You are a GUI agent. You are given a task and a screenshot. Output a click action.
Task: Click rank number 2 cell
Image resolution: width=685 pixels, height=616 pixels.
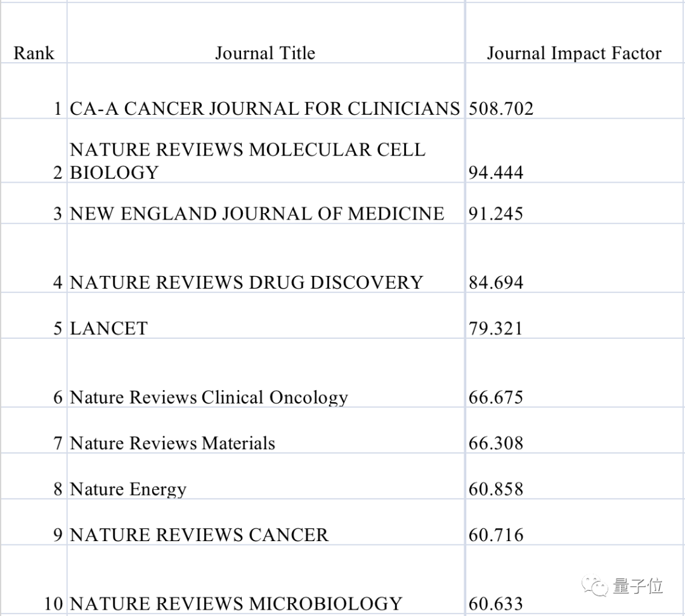pos(34,150)
